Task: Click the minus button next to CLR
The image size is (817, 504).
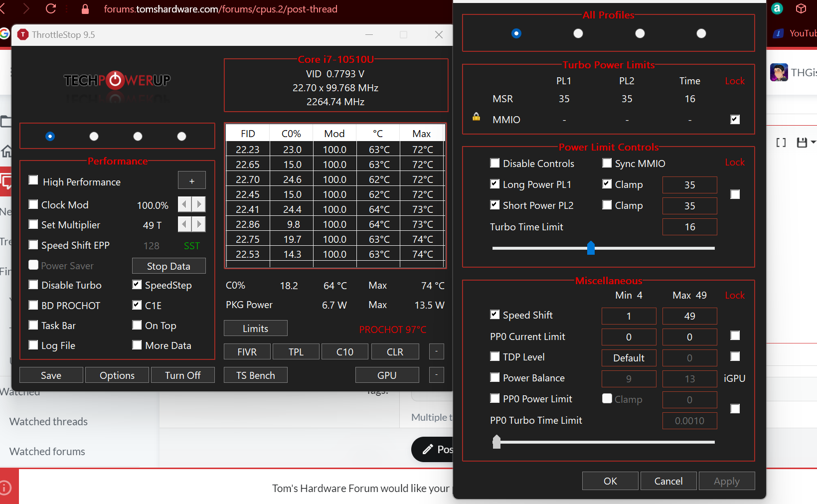Action: (436, 351)
